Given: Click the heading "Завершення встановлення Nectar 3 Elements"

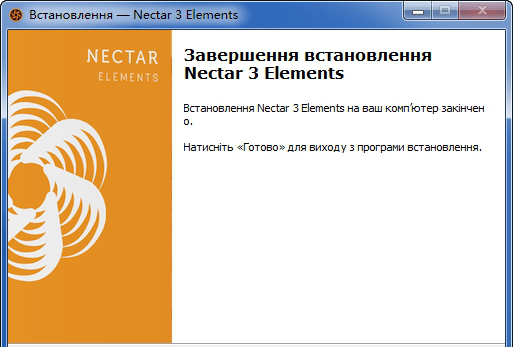Looking at the screenshot, I should [x=308, y=64].
